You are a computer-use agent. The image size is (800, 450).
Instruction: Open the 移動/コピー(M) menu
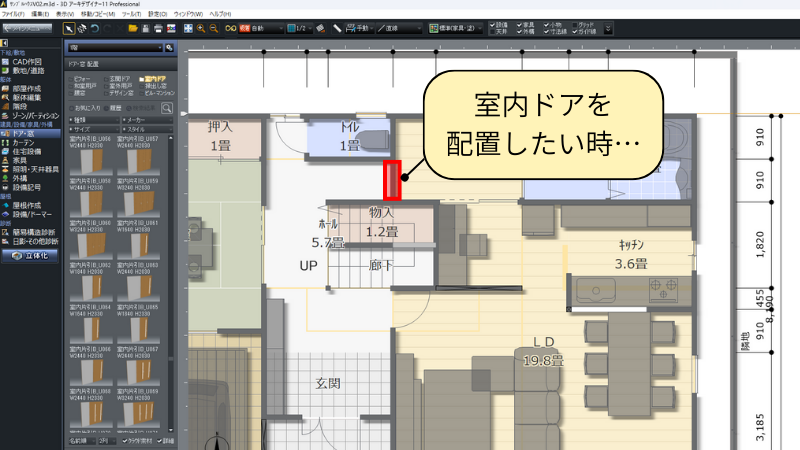(98, 14)
